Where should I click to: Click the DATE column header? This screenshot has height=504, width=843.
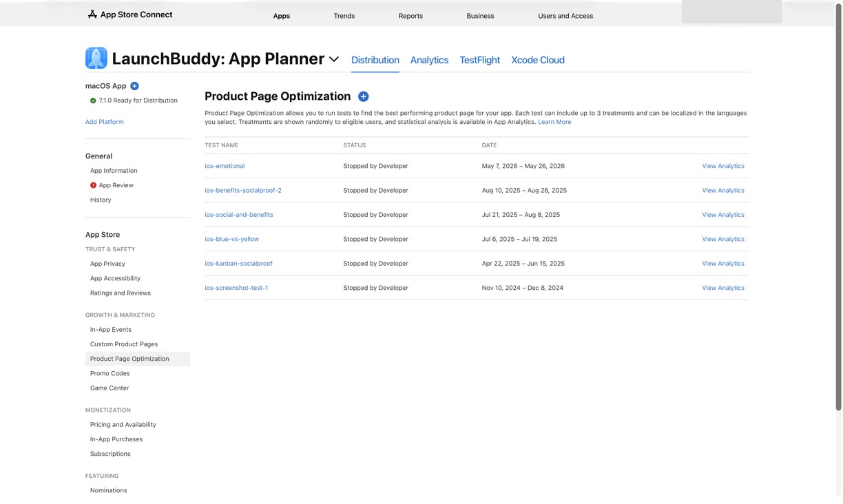(x=489, y=145)
